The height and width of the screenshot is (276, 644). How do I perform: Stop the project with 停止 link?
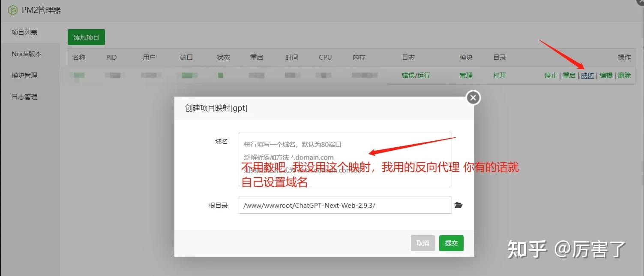click(x=551, y=75)
